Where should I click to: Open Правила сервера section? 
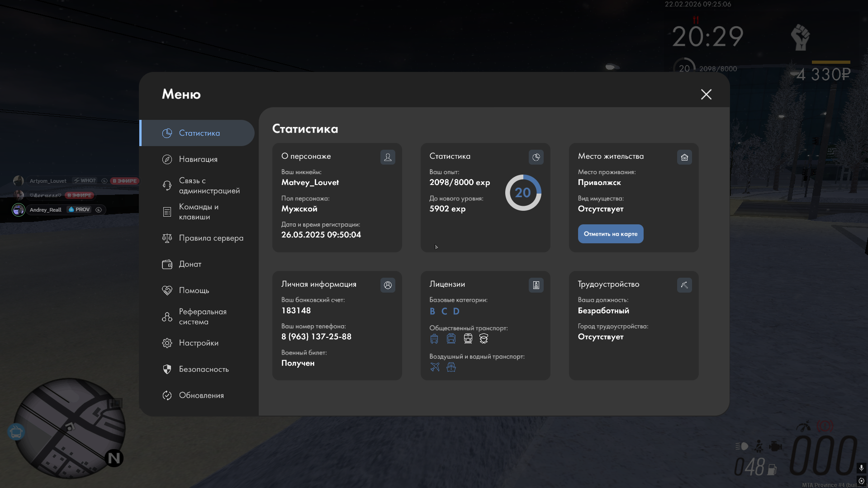[x=211, y=238]
